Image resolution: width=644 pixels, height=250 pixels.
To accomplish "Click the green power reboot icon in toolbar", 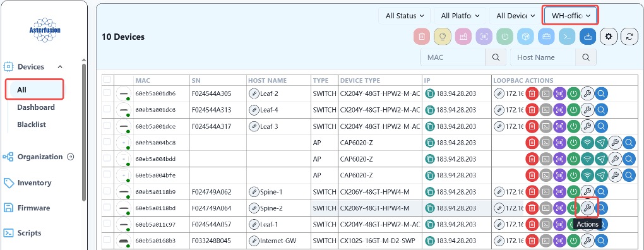I will (504, 37).
